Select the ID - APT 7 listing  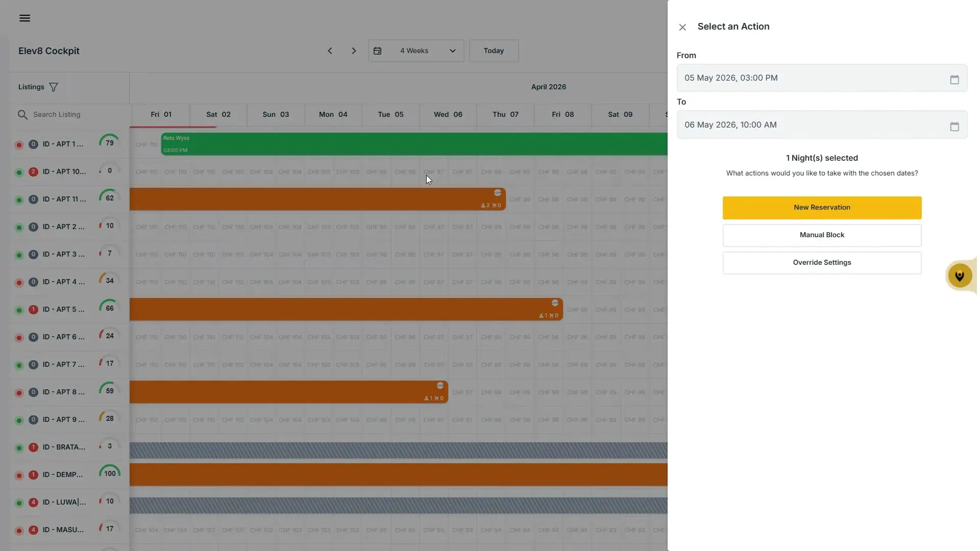64,365
